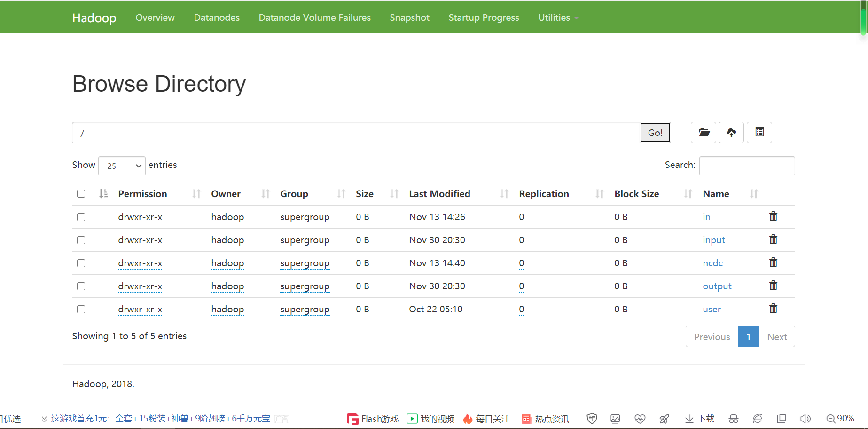Click the browser image tool icon
This screenshot has height=429, width=868.
point(615,419)
